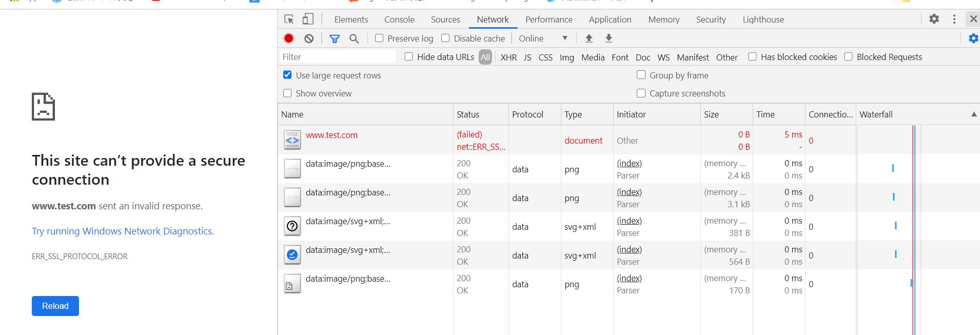Enable the Show overview checkbox
980x335 pixels.
[287, 93]
